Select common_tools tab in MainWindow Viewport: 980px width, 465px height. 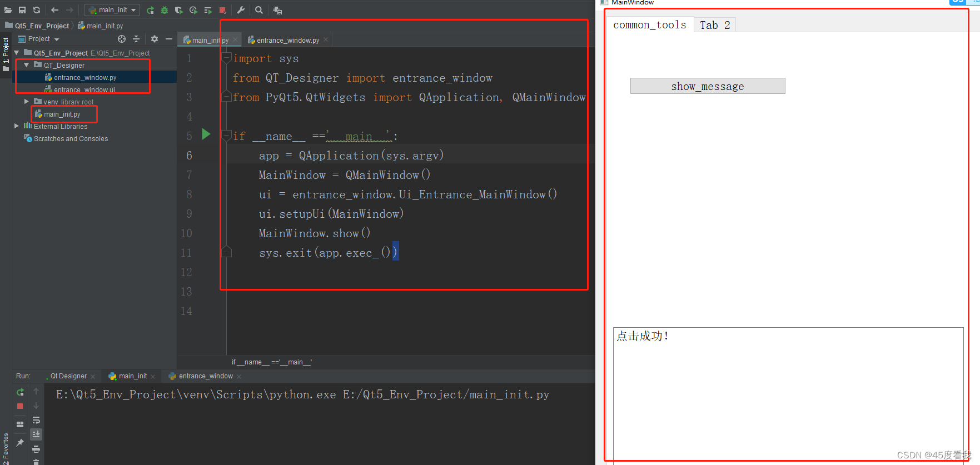tap(649, 25)
